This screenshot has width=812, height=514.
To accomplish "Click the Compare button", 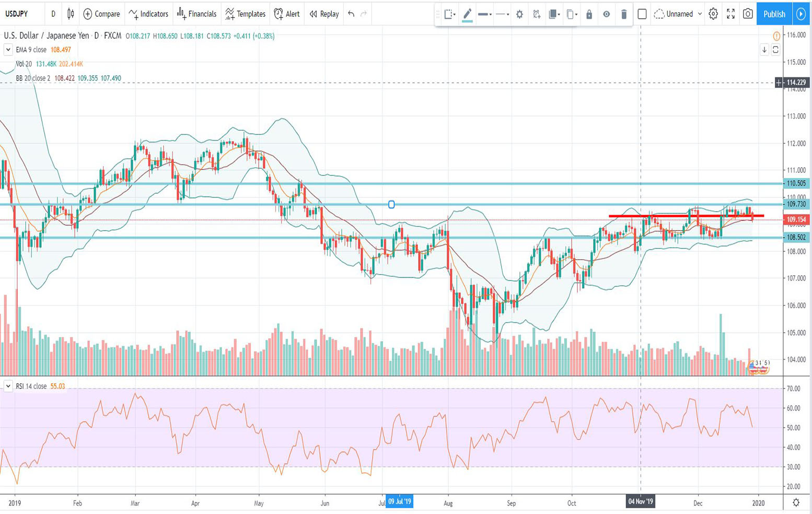I will [x=102, y=14].
